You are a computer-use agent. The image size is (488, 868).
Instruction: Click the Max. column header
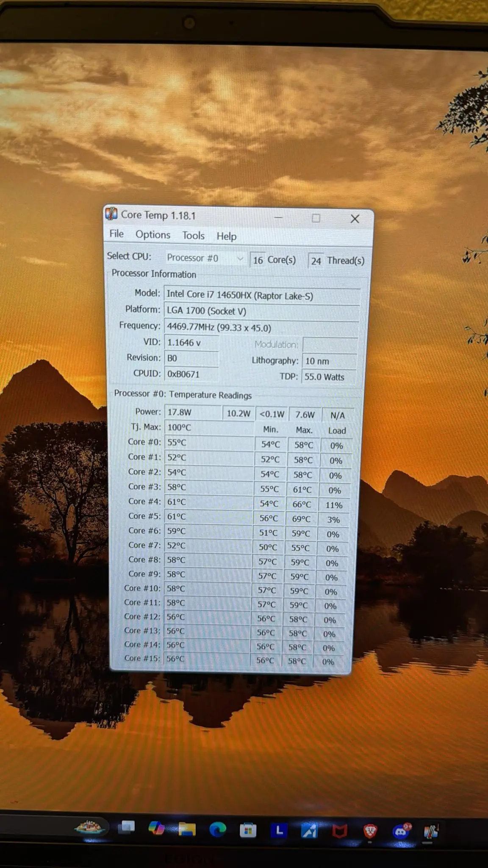pos(304,430)
